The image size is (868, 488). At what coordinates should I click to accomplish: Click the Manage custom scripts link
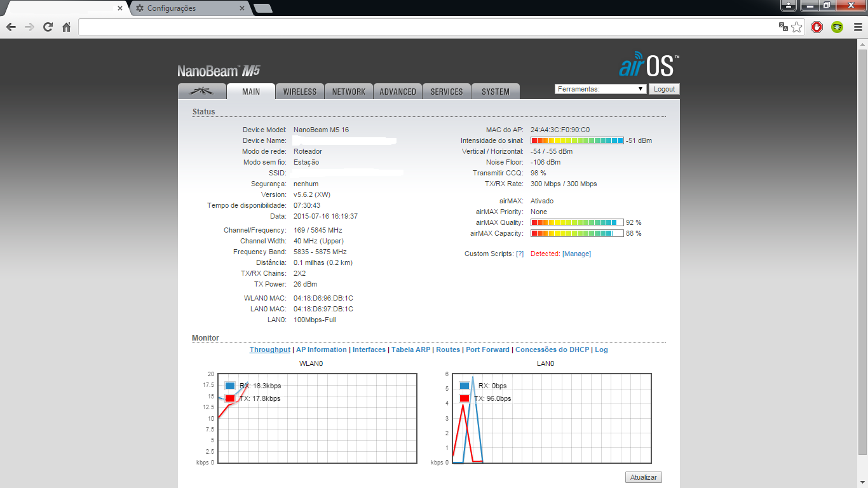[577, 254]
